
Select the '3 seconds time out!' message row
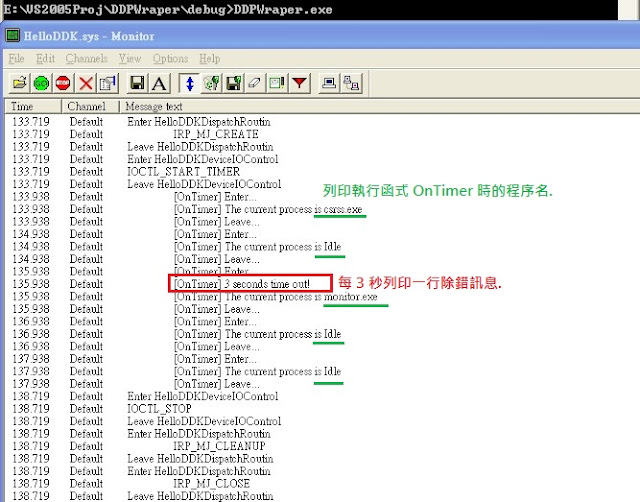(322, 284)
